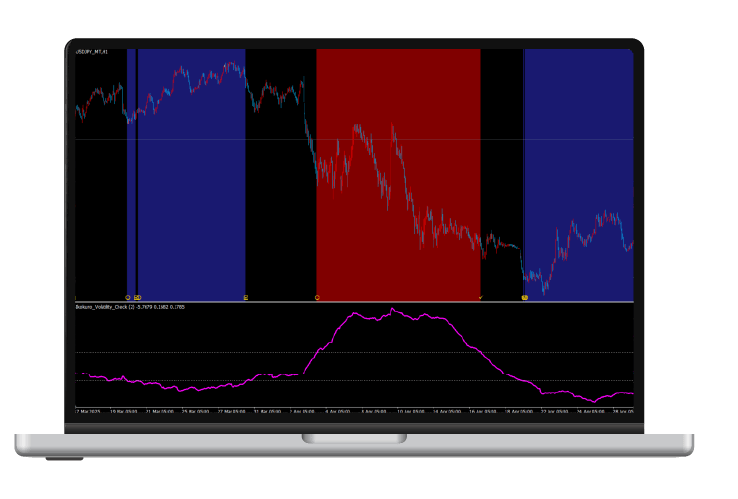Click the orange circle marker at red zone start
The height and width of the screenshot is (499, 738).
pyautogui.click(x=317, y=297)
